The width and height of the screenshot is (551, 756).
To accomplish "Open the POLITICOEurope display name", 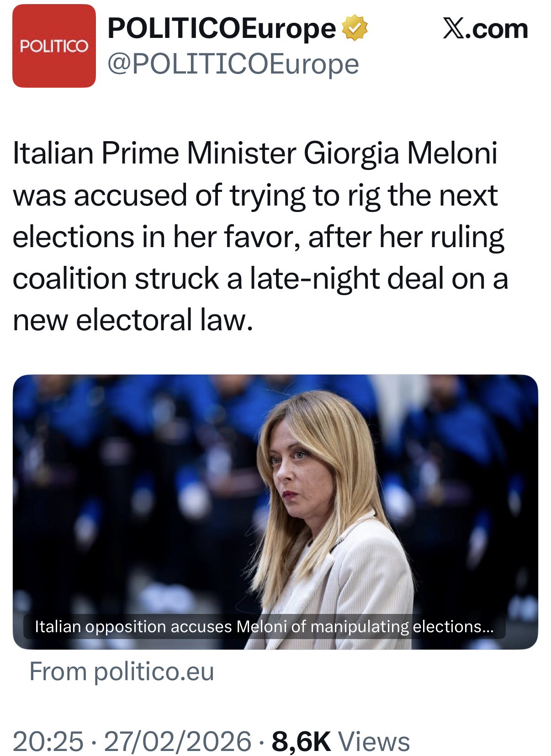I will (222, 29).
